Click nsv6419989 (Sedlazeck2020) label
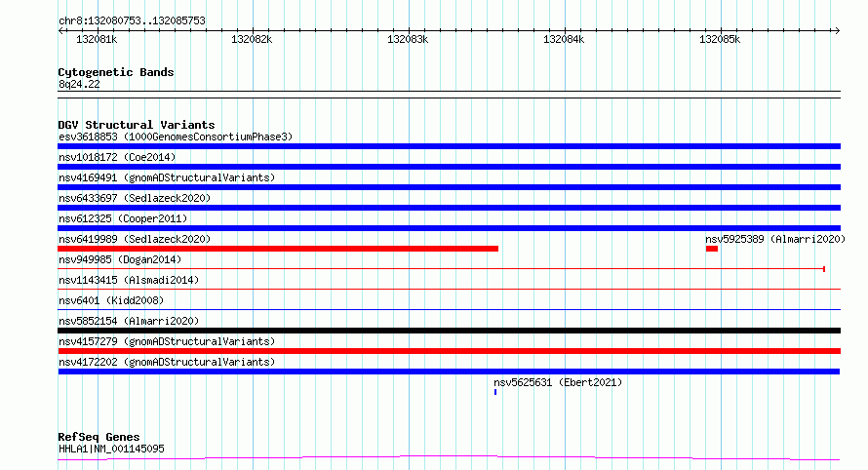The height and width of the screenshot is (470, 868). (x=135, y=239)
